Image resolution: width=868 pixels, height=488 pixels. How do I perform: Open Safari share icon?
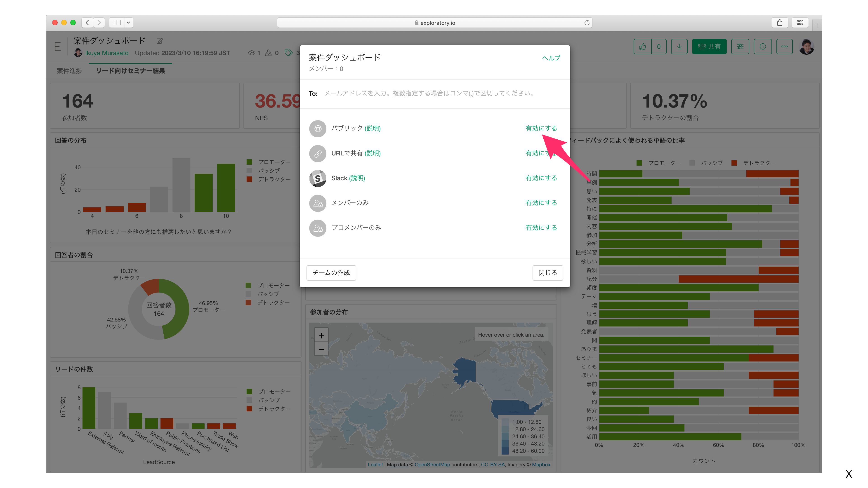point(780,23)
